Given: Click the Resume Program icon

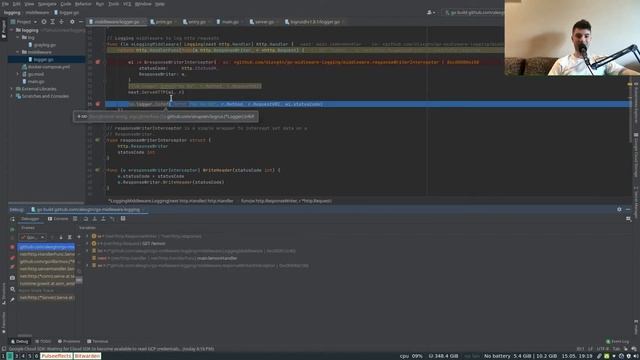Looking at the screenshot, I should coord(12,229).
